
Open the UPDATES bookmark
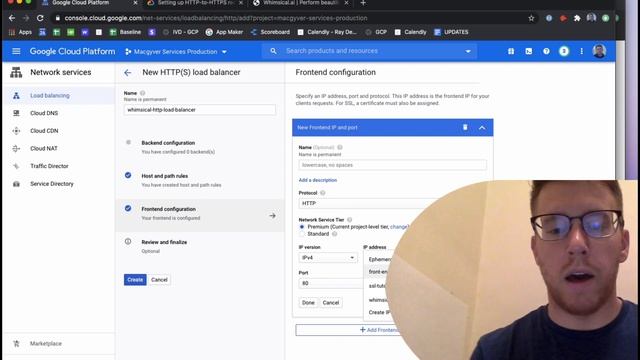pos(451,32)
